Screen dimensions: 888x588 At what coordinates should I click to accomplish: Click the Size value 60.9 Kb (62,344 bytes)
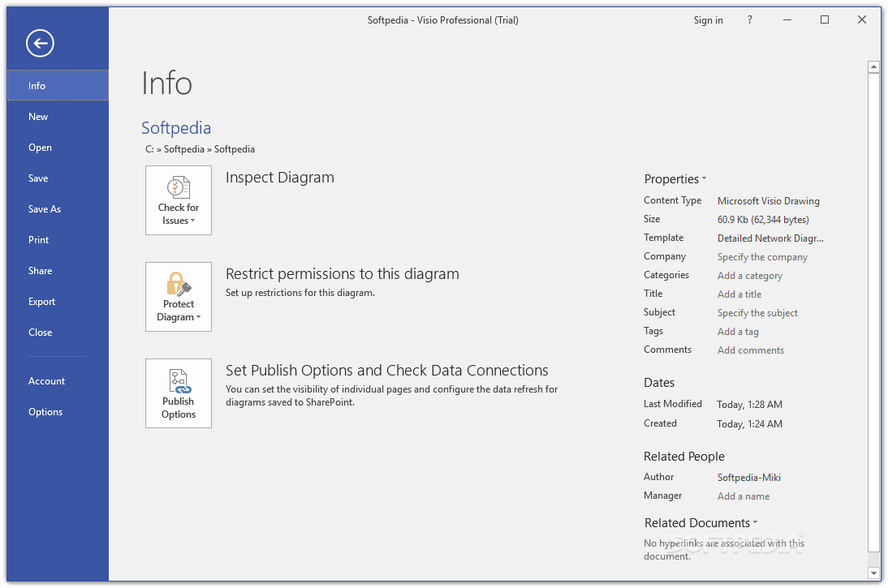coord(763,220)
